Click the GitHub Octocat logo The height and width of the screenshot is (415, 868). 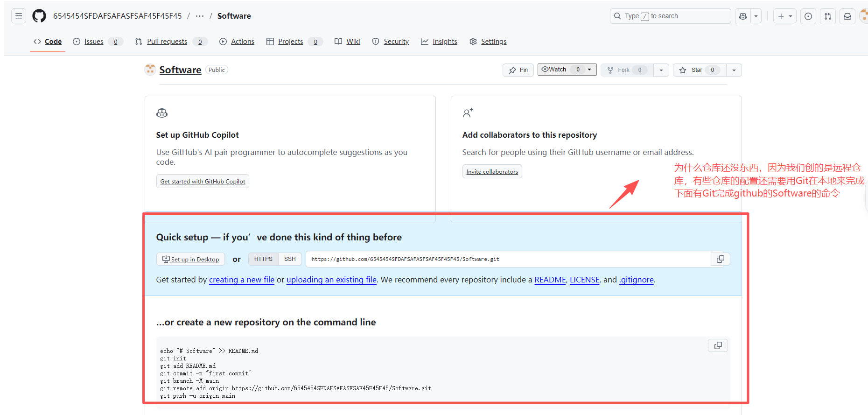click(x=39, y=16)
